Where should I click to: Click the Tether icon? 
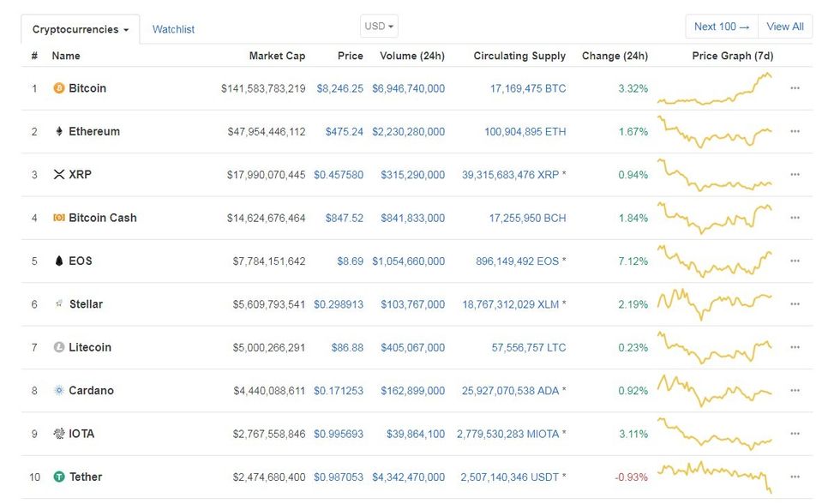[57, 477]
